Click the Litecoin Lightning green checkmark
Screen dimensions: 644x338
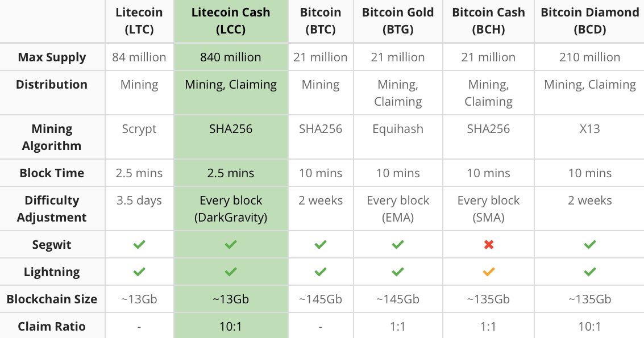pos(139,272)
